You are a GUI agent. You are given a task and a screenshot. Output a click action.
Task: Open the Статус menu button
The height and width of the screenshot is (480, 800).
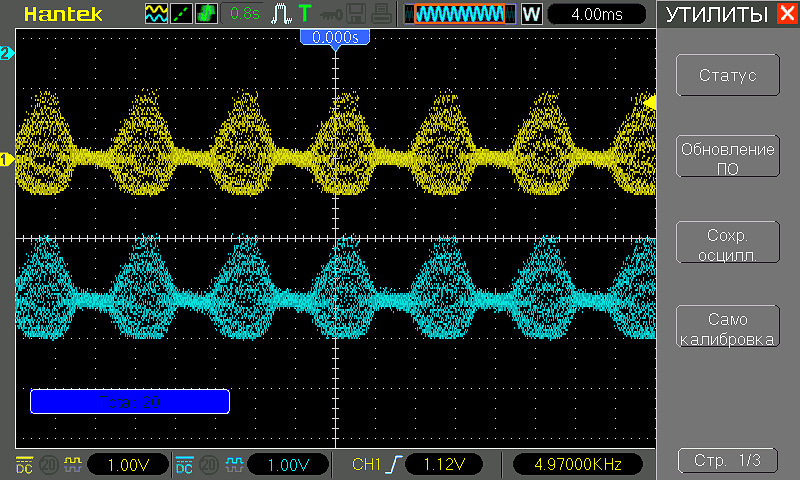click(728, 75)
